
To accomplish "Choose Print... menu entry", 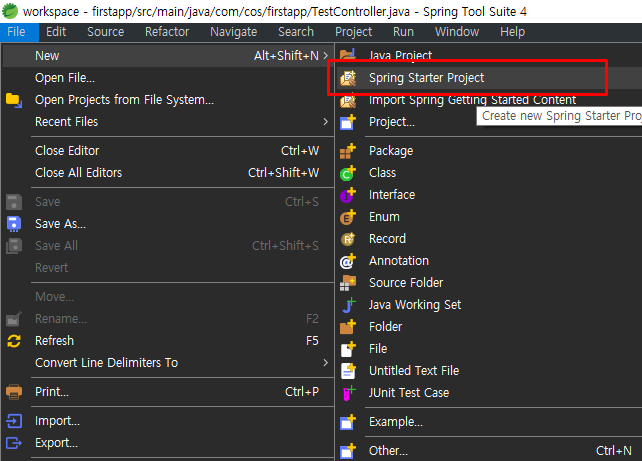I will (x=168, y=392).
